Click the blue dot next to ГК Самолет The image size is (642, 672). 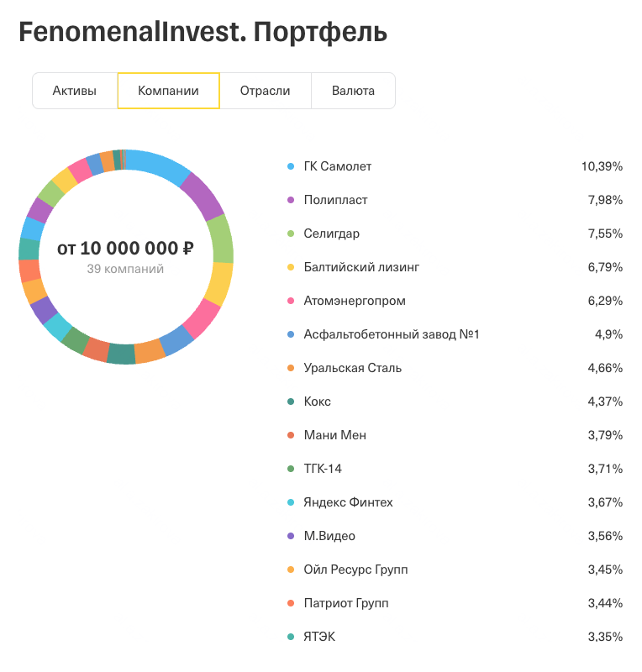pos(289,166)
